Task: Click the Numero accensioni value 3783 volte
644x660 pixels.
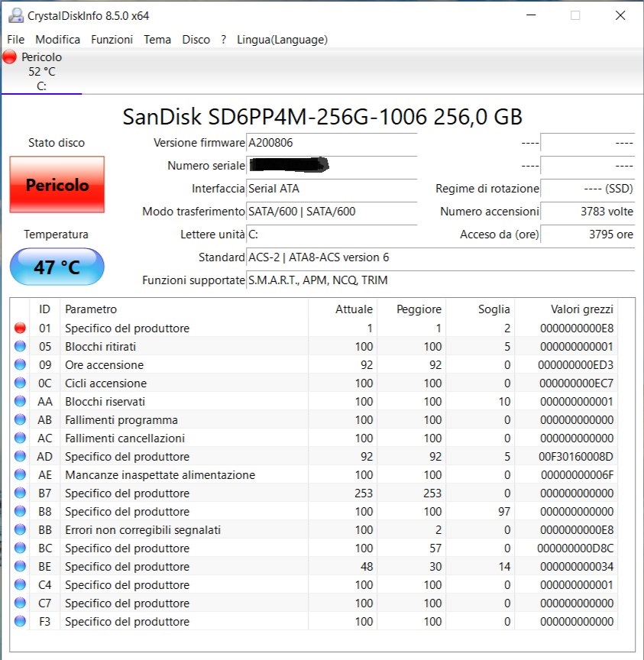Action: [587, 212]
